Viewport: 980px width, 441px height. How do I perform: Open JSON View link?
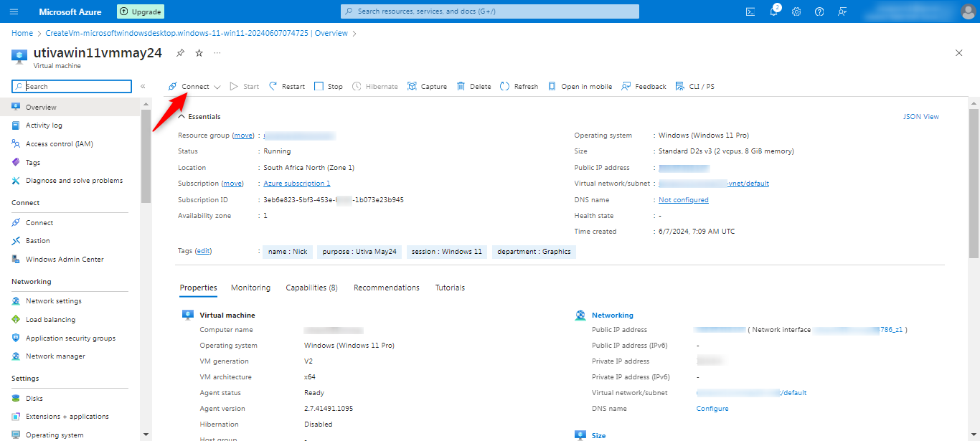click(x=920, y=116)
